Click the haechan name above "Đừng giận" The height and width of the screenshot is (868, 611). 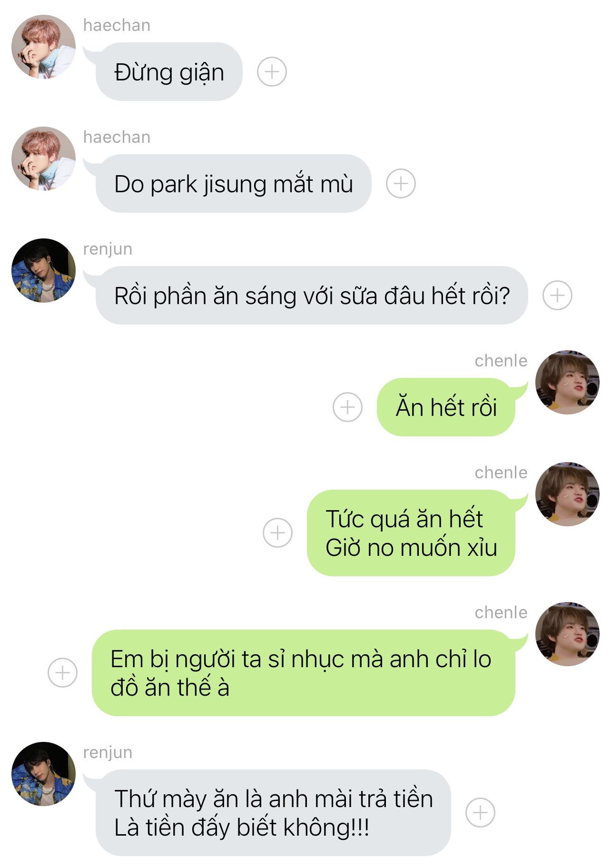(117, 25)
